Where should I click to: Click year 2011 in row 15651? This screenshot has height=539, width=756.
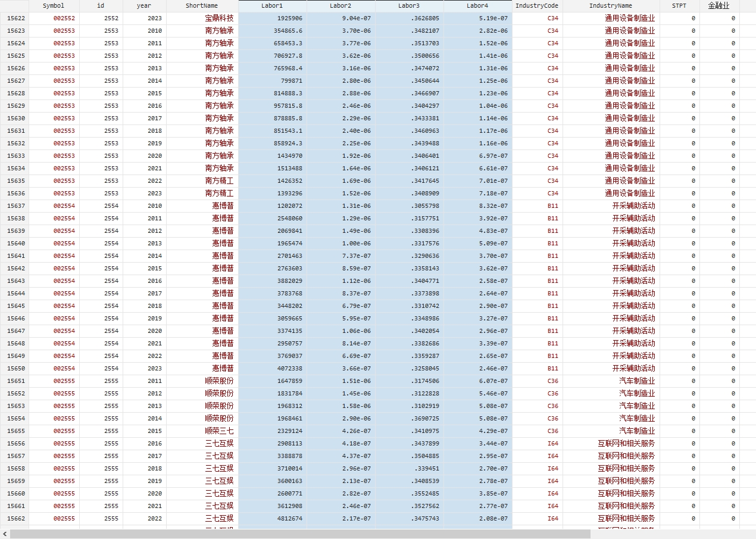pyautogui.click(x=154, y=381)
